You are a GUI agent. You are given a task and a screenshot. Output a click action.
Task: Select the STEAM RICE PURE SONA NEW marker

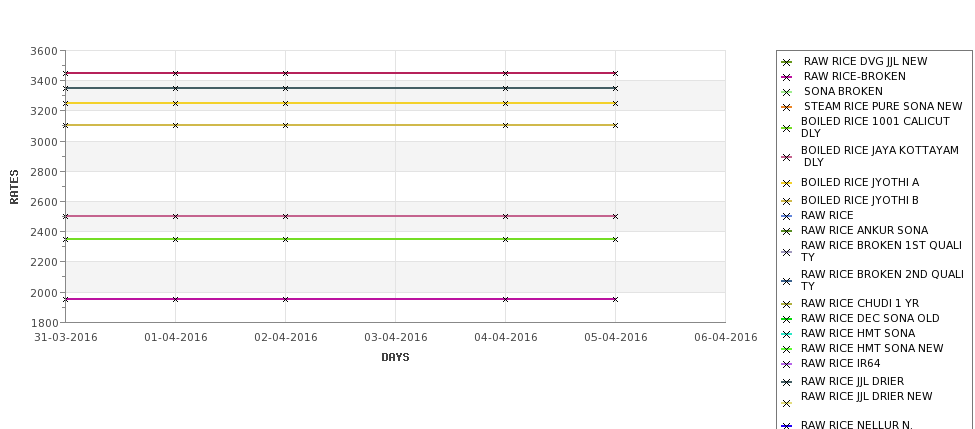pyautogui.click(x=786, y=107)
